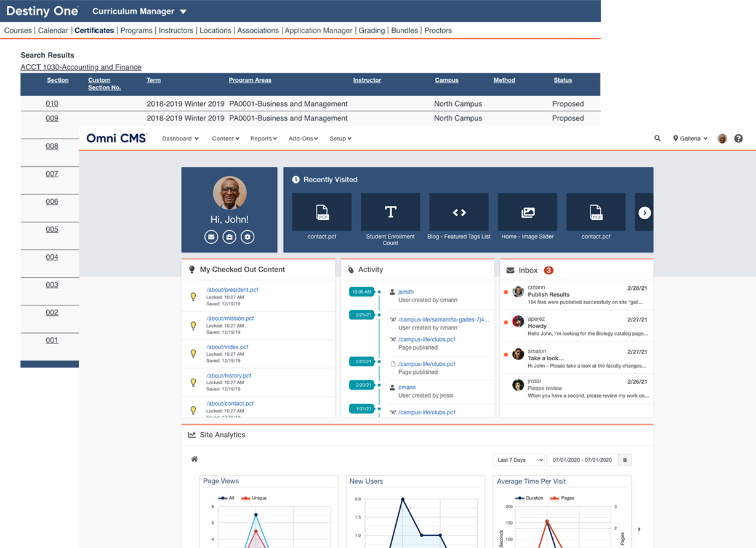Click jrossi's avatar in the Inbox
756x548 pixels.
518,385
